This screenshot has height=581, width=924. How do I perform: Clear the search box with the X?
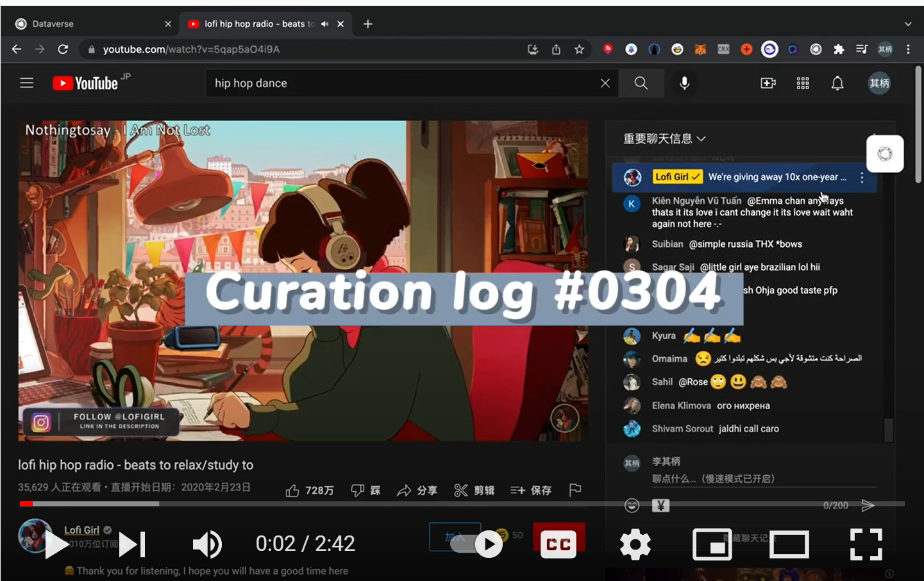pyautogui.click(x=605, y=83)
